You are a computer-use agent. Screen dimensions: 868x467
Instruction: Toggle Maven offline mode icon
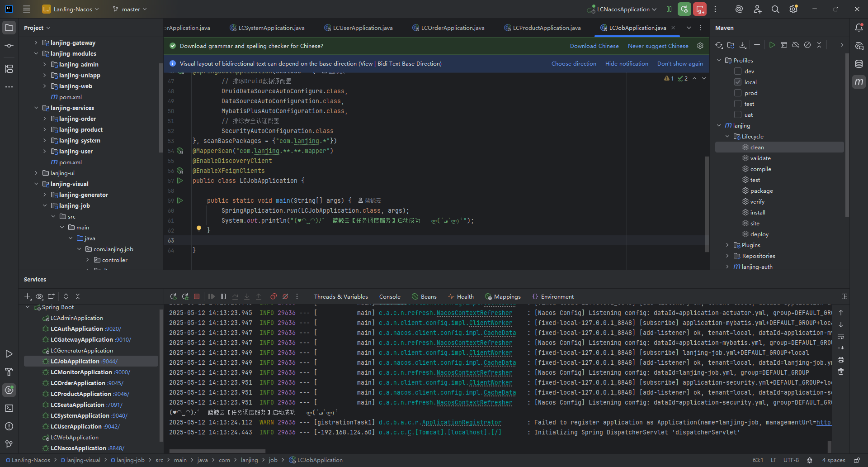point(796,45)
